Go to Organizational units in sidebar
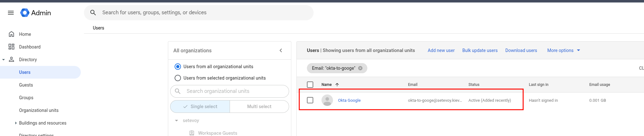This screenshot has height=136, width=644. point(39,110)
